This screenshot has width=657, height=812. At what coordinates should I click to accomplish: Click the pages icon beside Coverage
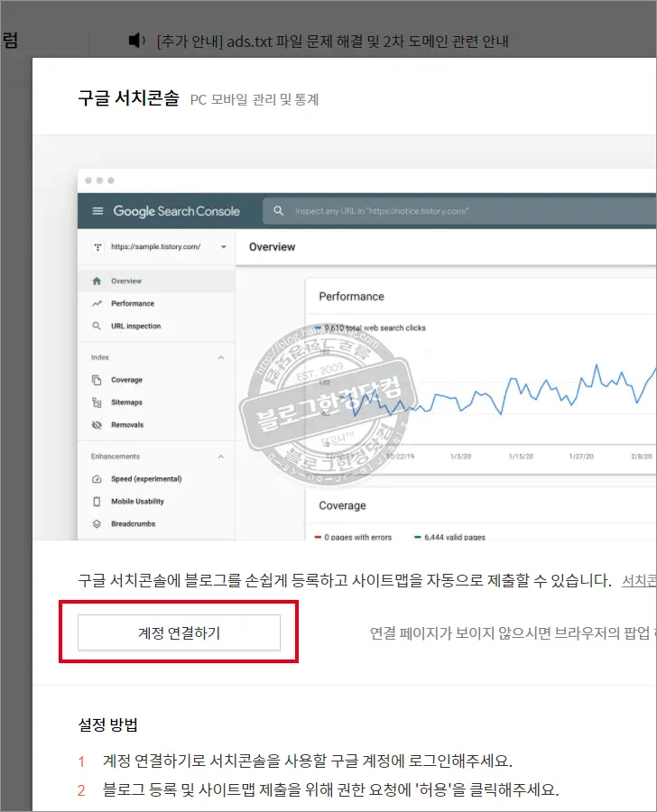coord(97,380)
